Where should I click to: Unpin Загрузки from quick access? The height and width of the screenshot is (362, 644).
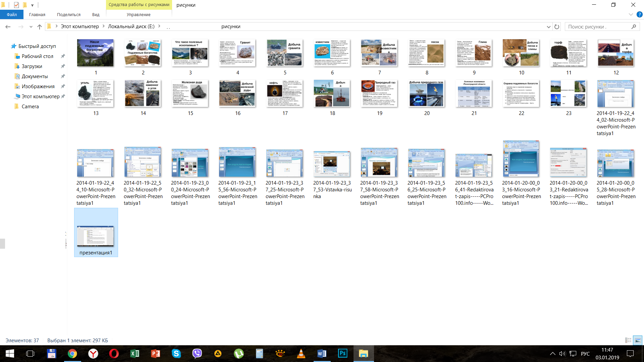click(63, 66)
